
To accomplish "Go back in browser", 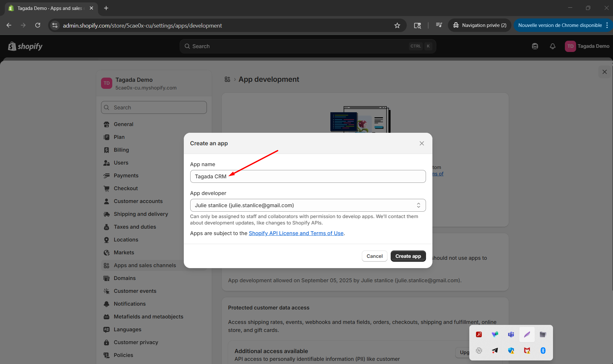I will tap(9, 25).
